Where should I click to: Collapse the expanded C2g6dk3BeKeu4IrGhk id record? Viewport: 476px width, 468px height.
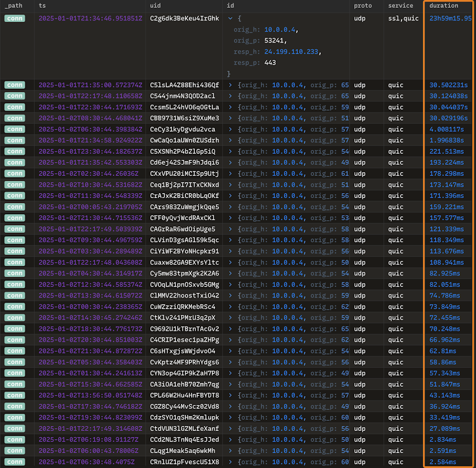click(x=231, y=18)
